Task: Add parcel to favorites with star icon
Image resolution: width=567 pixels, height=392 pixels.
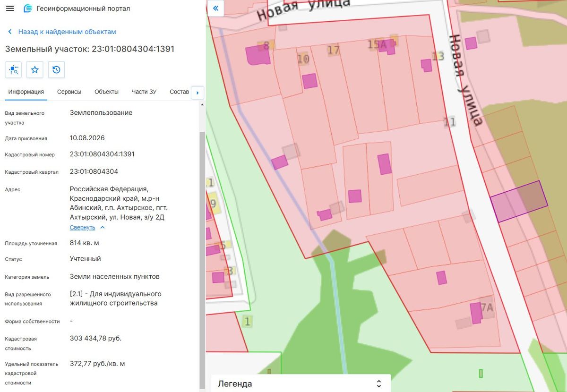Action: (x=35, y=70)
